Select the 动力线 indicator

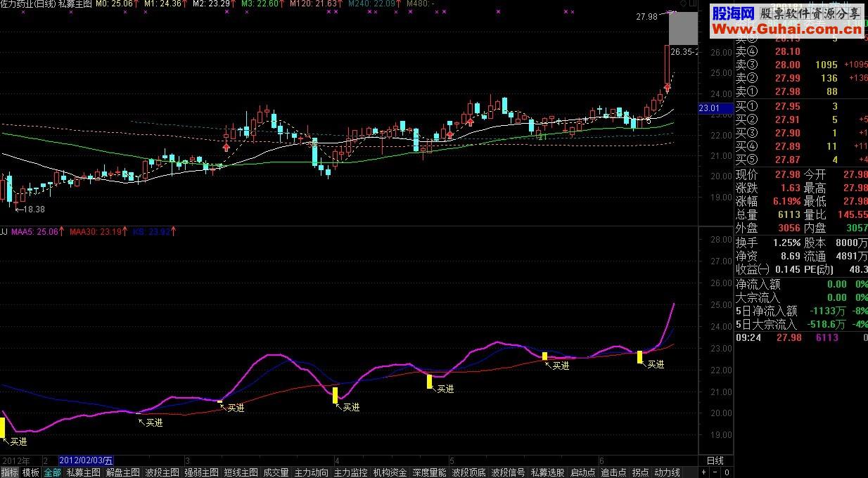click(667, 472)
